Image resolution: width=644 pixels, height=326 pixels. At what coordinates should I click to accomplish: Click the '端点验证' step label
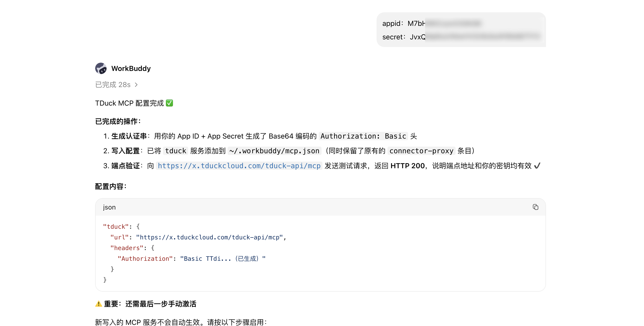click(126, 166)
